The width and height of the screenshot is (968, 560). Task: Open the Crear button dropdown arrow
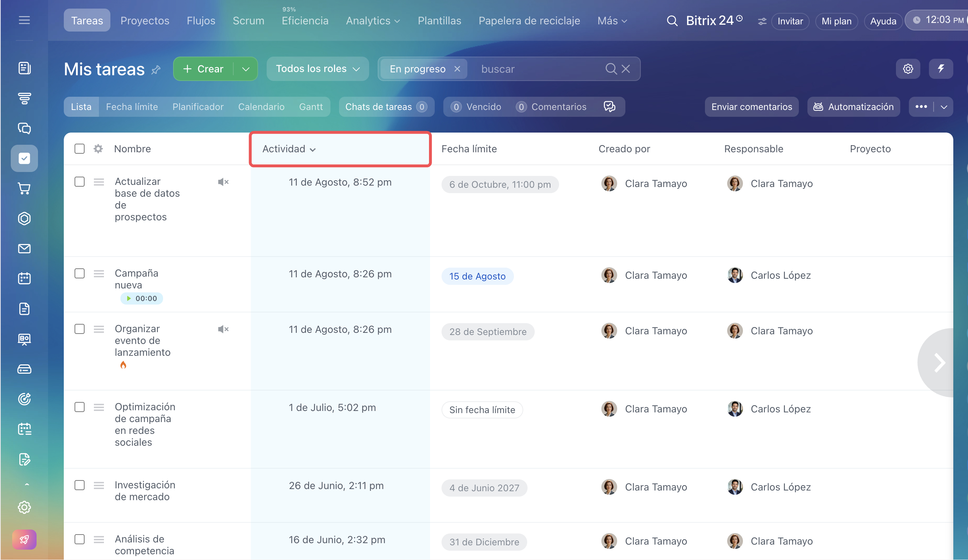246,69
